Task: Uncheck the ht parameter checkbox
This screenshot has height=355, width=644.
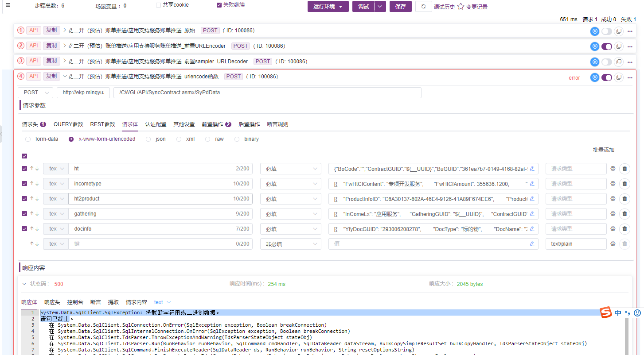Action: [x=24, y=169]
